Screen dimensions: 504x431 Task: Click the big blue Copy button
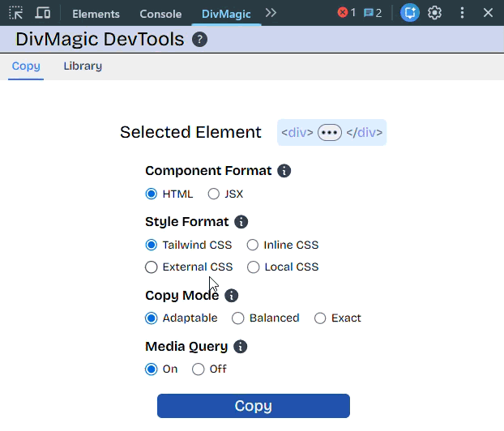pos(254,406)
